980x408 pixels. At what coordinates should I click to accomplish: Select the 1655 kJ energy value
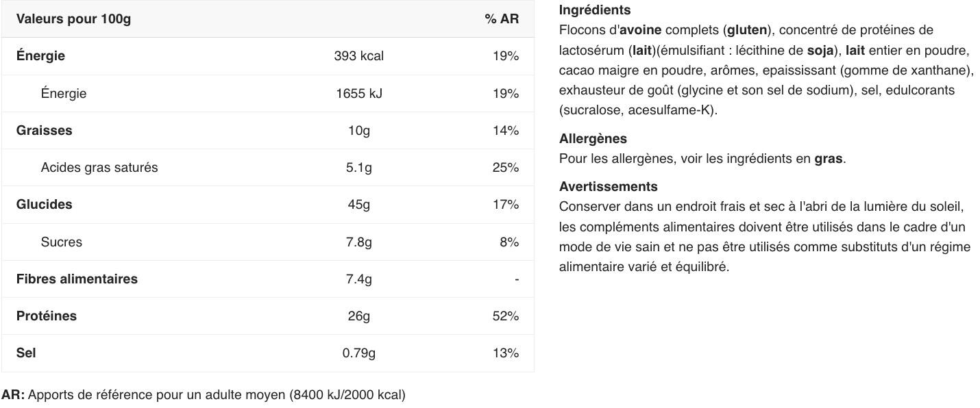click(x=358, y=93)
